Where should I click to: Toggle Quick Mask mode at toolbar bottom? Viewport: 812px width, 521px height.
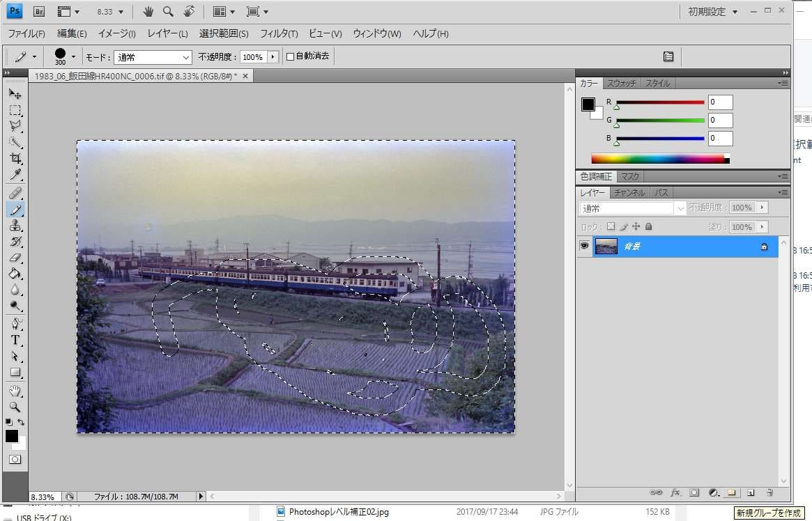pyautogui.click(x=15, y=460)
